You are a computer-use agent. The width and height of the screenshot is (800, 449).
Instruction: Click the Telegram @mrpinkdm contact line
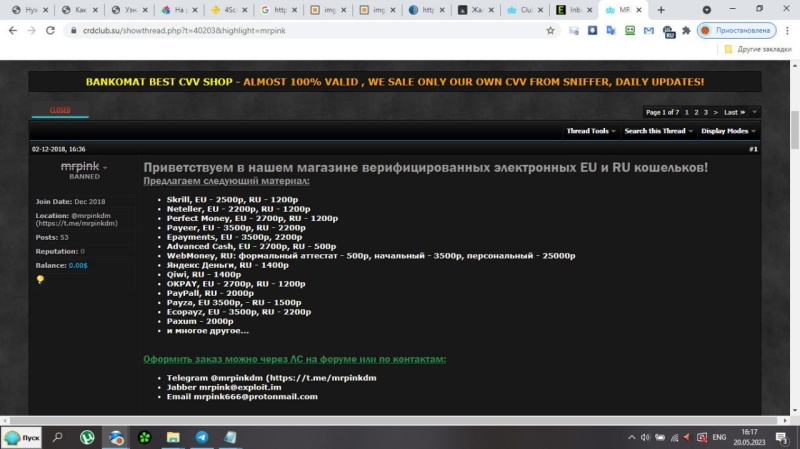coord(271,378)
